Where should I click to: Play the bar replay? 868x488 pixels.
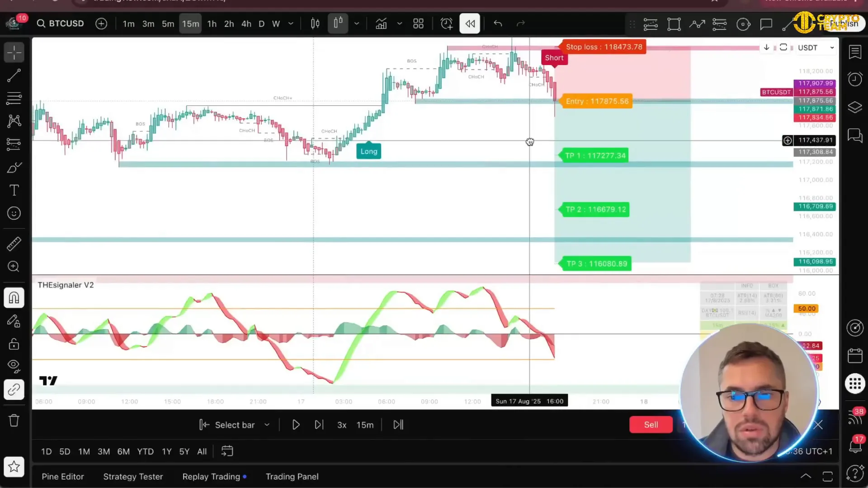296,425
